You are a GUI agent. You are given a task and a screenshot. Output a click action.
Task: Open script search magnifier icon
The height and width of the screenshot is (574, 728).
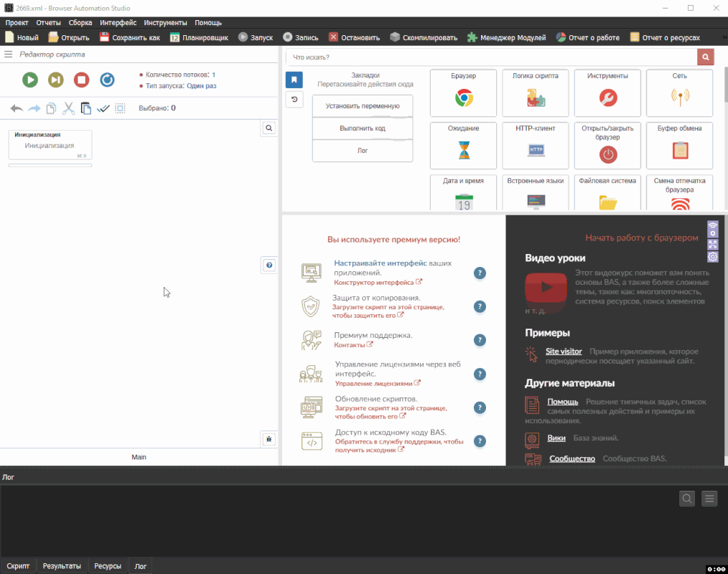pos(269,128)
